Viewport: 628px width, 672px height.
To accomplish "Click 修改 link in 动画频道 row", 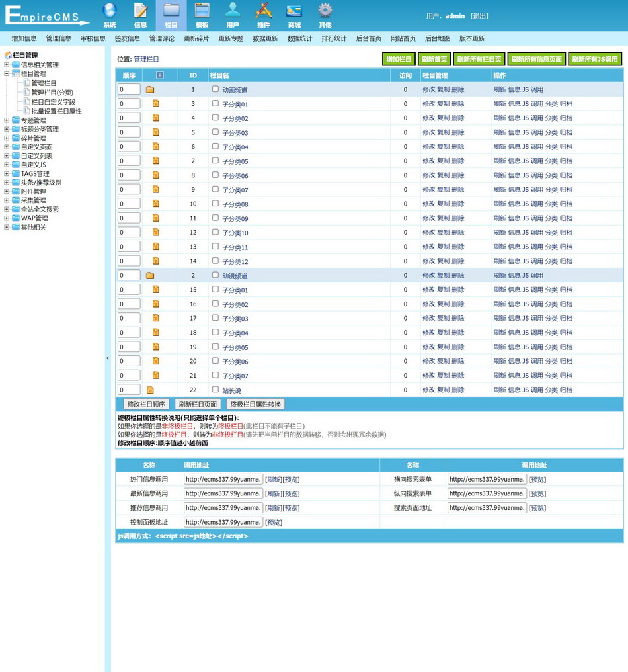I will tap(429, 89).
